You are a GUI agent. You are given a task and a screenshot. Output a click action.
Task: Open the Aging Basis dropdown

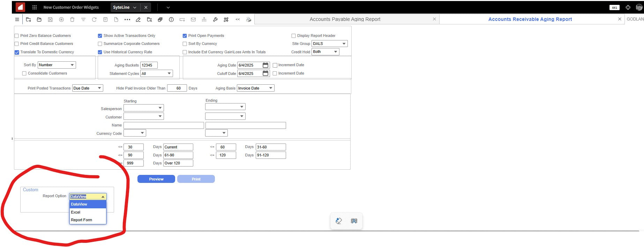pyautogui.click(x=270, y=88)
